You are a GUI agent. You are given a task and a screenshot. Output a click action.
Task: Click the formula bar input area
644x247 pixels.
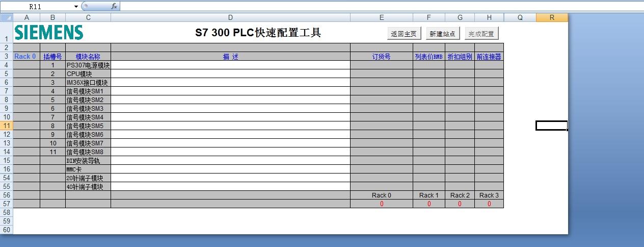(382, 6)
